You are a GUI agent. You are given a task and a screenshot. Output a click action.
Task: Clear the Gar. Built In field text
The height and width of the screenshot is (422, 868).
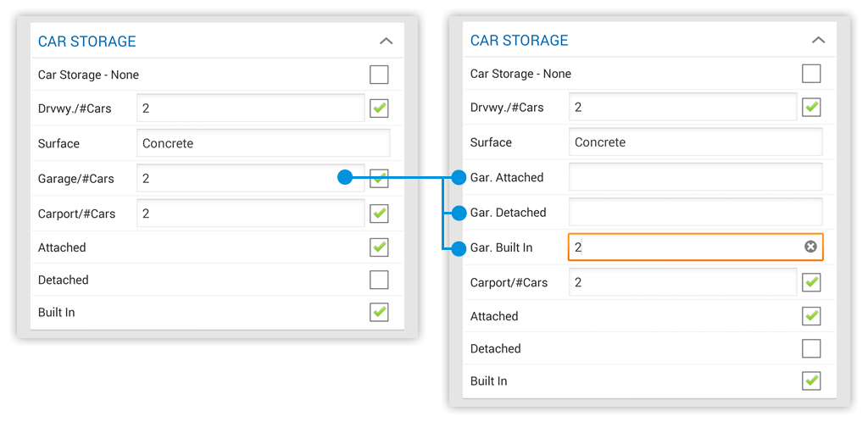[810, 247]
